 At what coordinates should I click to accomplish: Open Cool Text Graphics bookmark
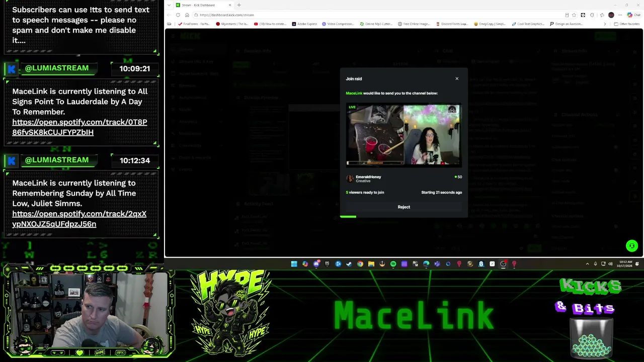528,24
